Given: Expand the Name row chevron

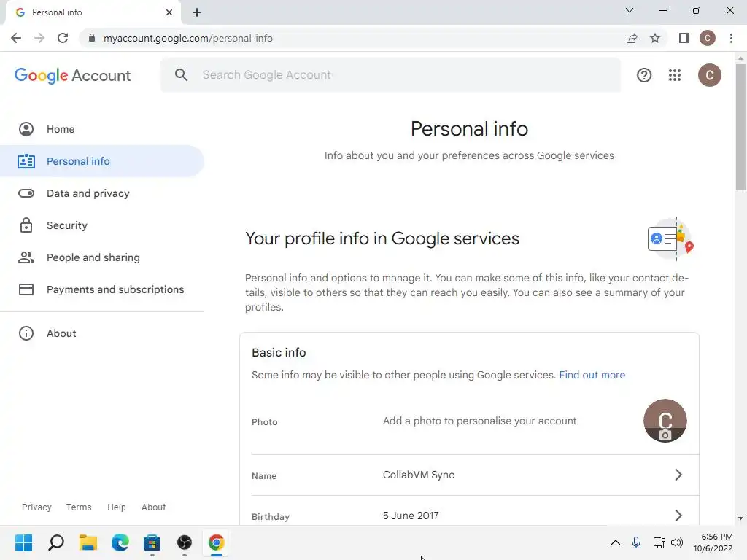Looking at the screenshot, I should pos(678,475).
